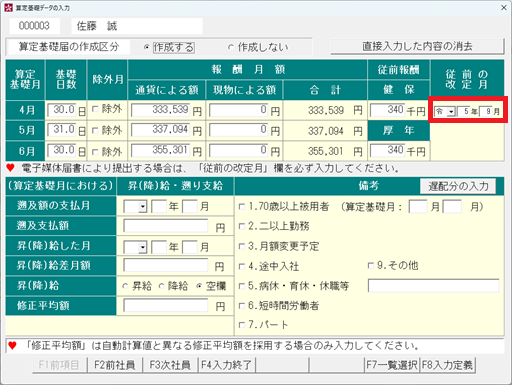Click the application icon in title bar

tap(8, 7)
